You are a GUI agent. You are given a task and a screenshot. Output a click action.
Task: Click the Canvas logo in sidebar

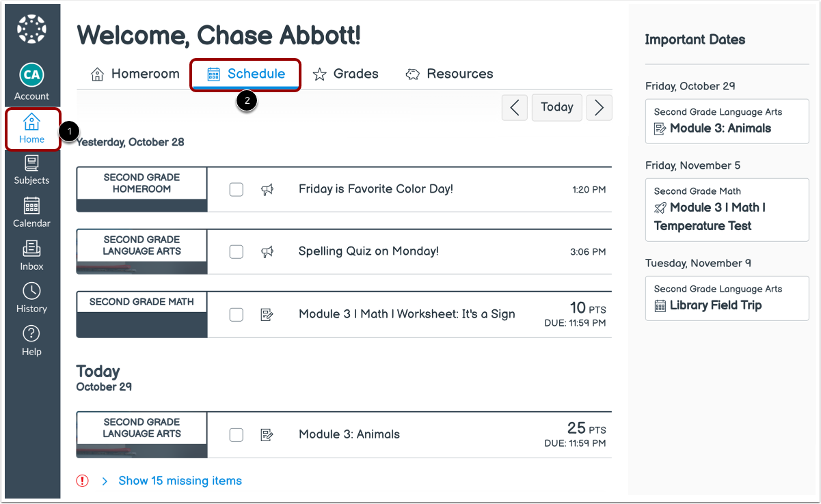[x=31, y=29]
